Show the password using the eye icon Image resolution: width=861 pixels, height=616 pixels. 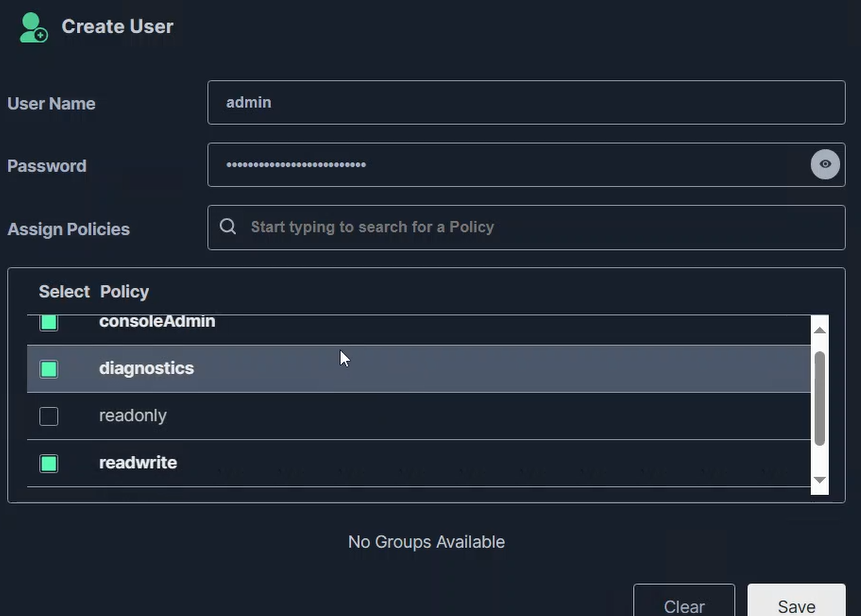click(825, 164)
